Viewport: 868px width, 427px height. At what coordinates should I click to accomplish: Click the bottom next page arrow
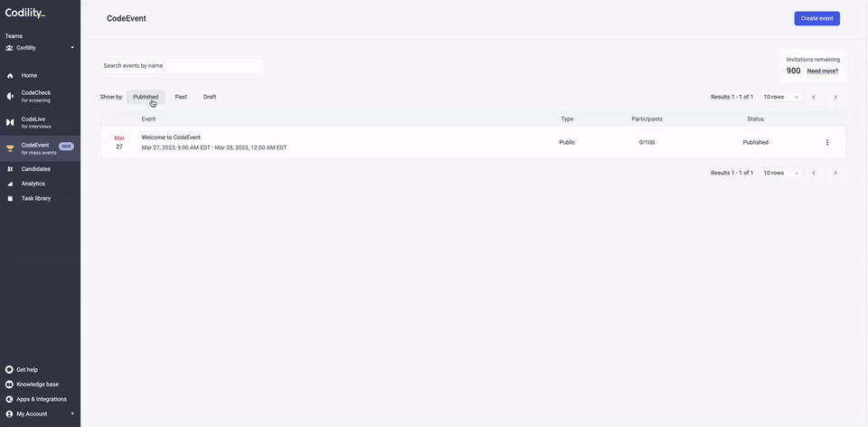835,173
